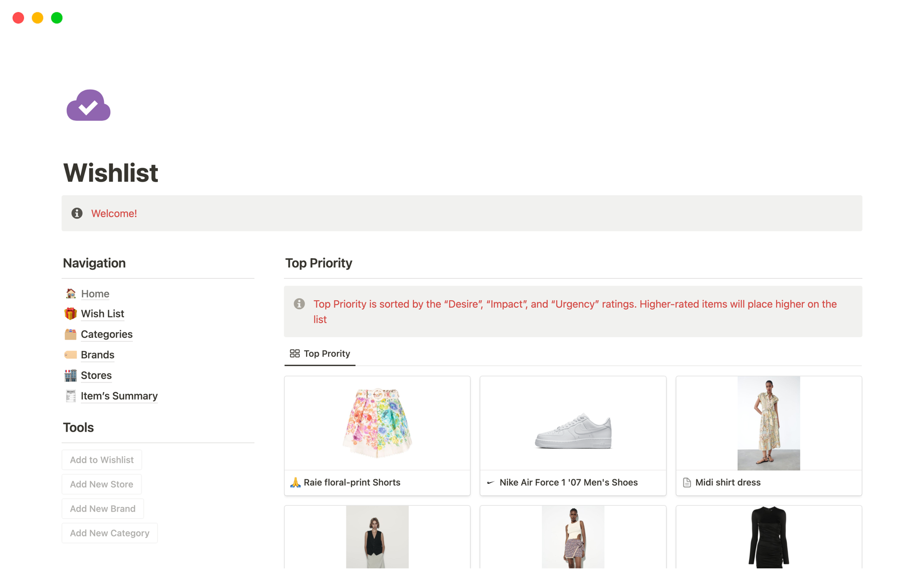
Task: Select the Top Prority gallery tab
Action: (x=320, y=354)
